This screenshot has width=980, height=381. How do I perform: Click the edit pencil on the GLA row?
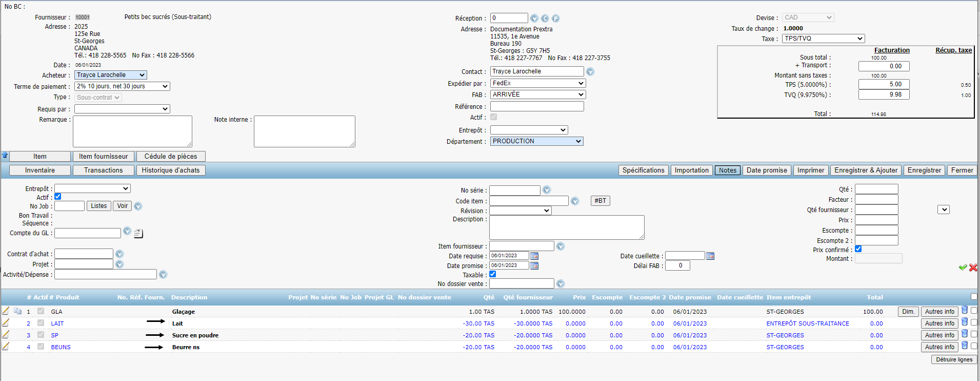6,311
